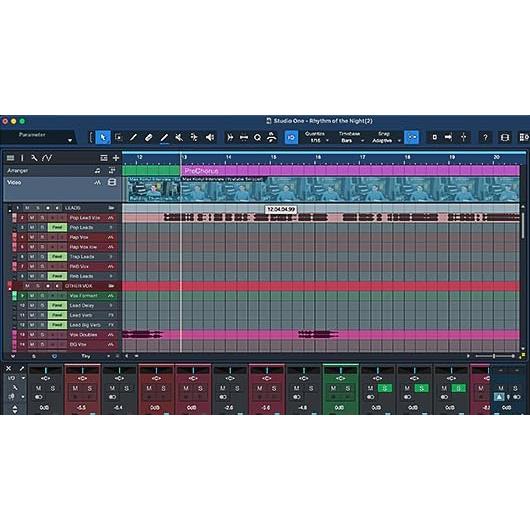Viewport: 530px width, 530px height.
Task: Toggle the blue IQ quantize button
Action: pos(291,137)
